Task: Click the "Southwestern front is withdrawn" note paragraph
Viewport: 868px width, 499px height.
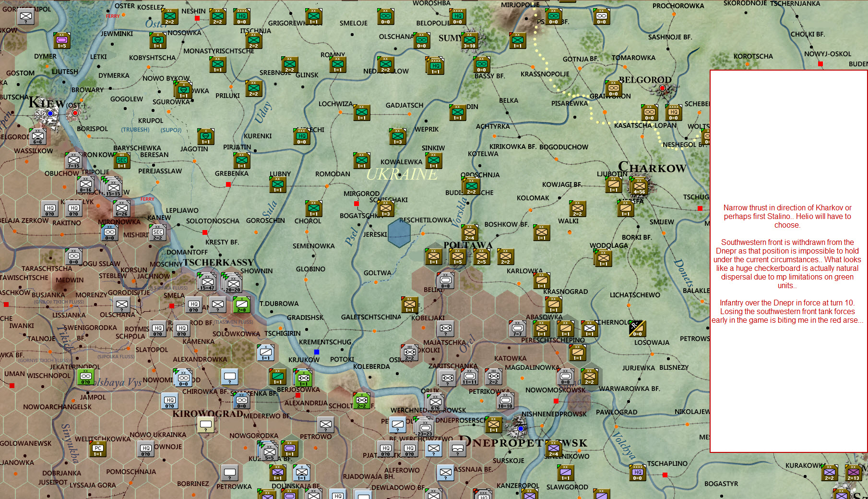Action: 787,264
